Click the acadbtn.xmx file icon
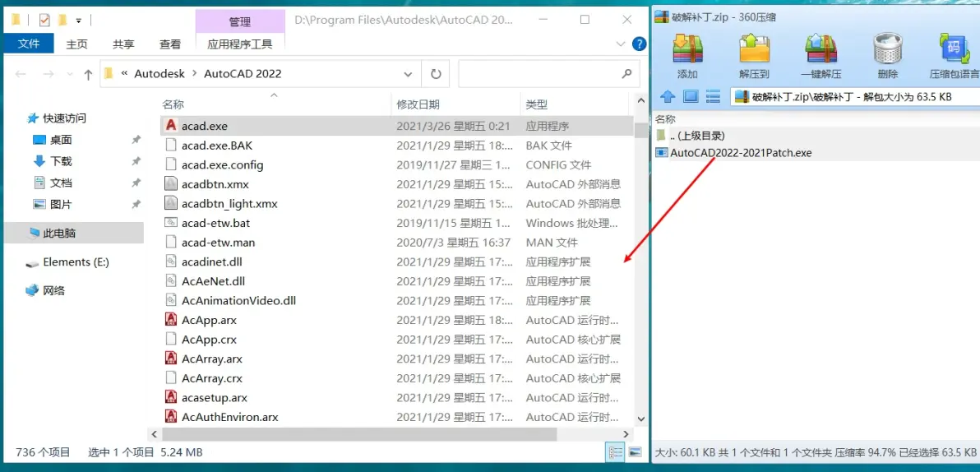This screenshot has width=980, height=472. coord(171,184)
